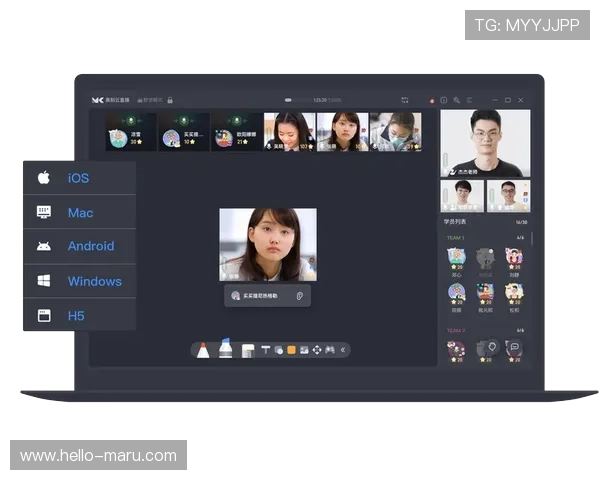This screenshot has height=480, width=600.
Task: Open the game controller tool
Action: (330, 350)
